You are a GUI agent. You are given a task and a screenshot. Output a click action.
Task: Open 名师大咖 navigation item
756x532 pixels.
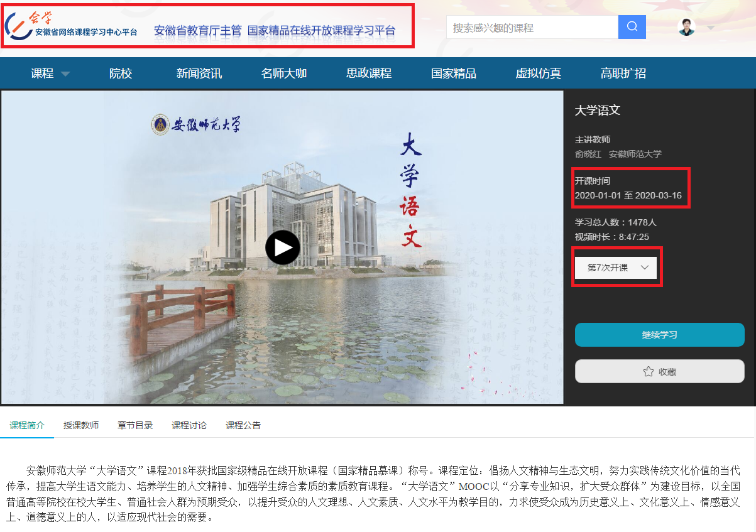point(283,73)
